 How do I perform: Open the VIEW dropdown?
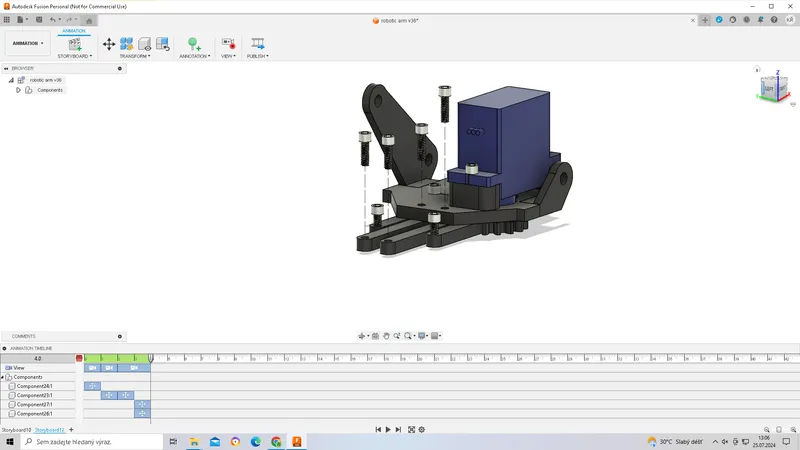228,56
